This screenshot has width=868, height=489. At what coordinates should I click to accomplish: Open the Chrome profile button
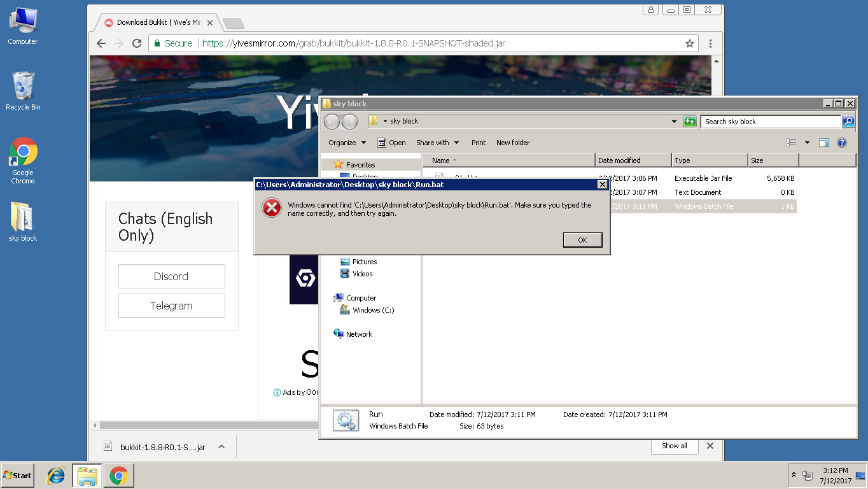tap(650, 10)
